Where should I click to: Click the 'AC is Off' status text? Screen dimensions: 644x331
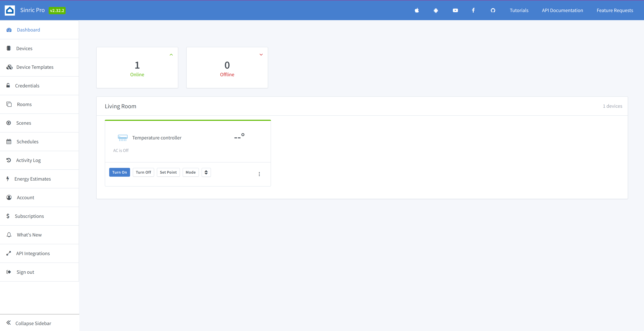(x=121, y=150)
